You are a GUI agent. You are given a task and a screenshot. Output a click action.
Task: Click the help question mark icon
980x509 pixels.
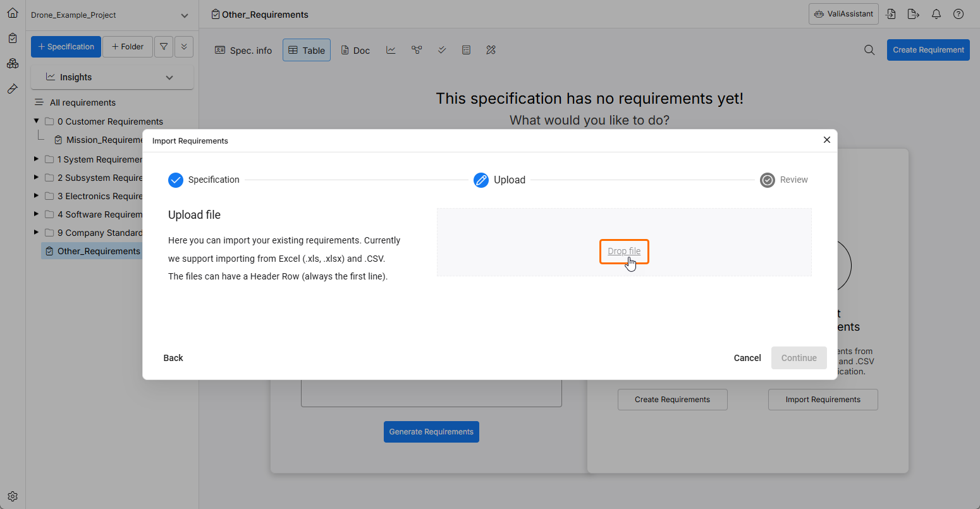coord(959,14)
